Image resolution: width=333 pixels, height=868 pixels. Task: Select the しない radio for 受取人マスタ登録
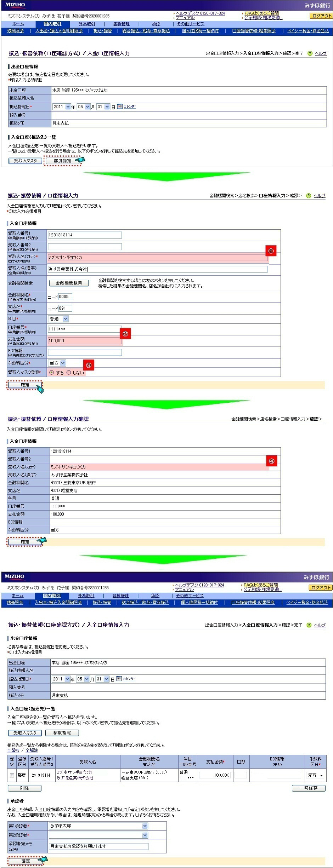pos(69,373)
